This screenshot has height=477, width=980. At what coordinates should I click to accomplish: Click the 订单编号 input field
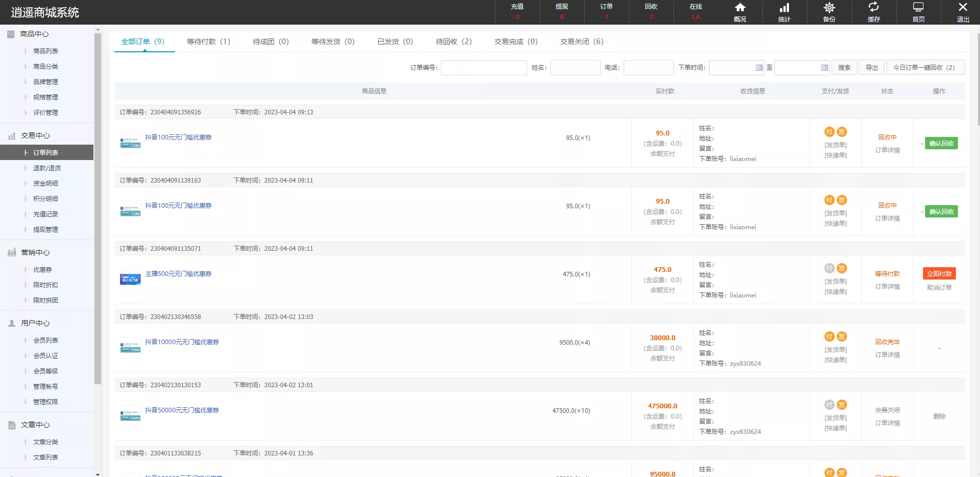pyautogui.click(x=484, y=68)
